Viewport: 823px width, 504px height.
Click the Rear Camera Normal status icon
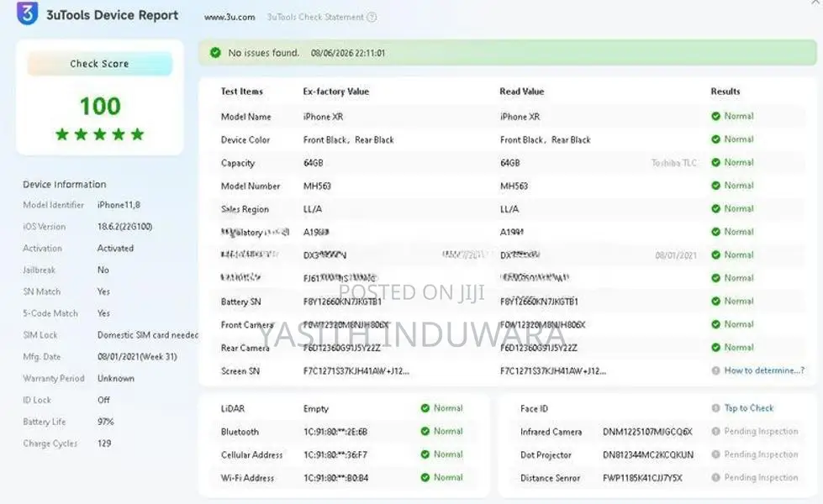tap(715, 347)
